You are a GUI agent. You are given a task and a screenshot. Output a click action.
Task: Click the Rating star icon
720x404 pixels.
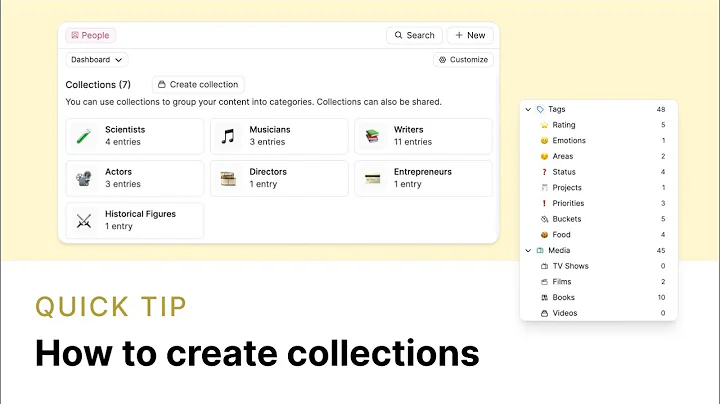(x=544, y=125)
